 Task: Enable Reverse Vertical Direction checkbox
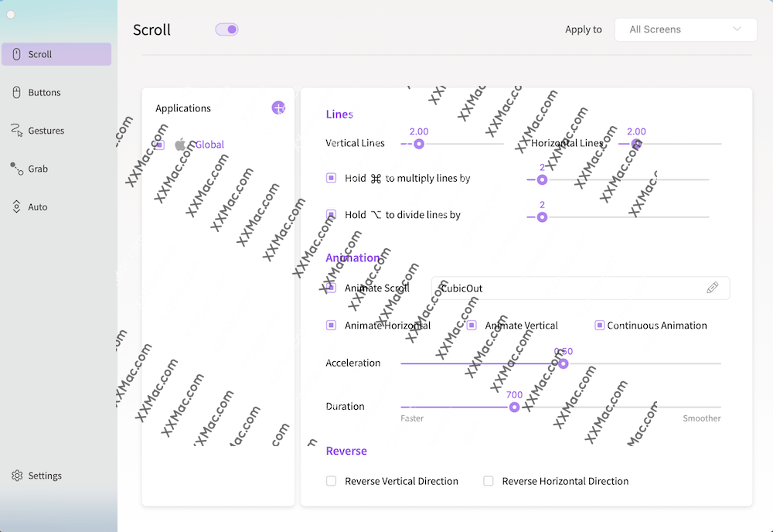(331, 481)
